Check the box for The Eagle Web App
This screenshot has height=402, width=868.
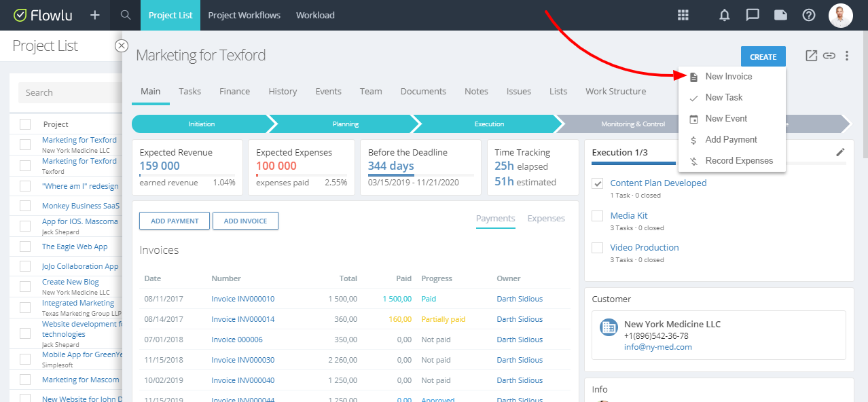click(25, 246)
